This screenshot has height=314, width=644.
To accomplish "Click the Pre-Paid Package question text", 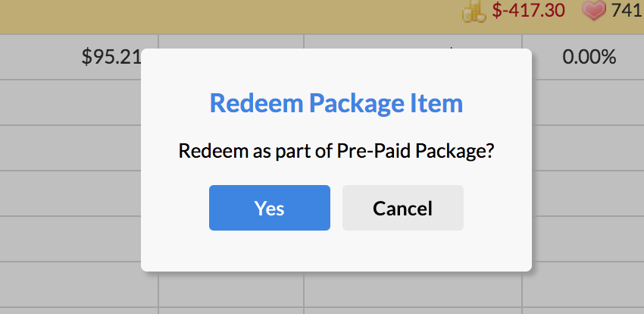I will pyautogui.click(x=336, y=150).
